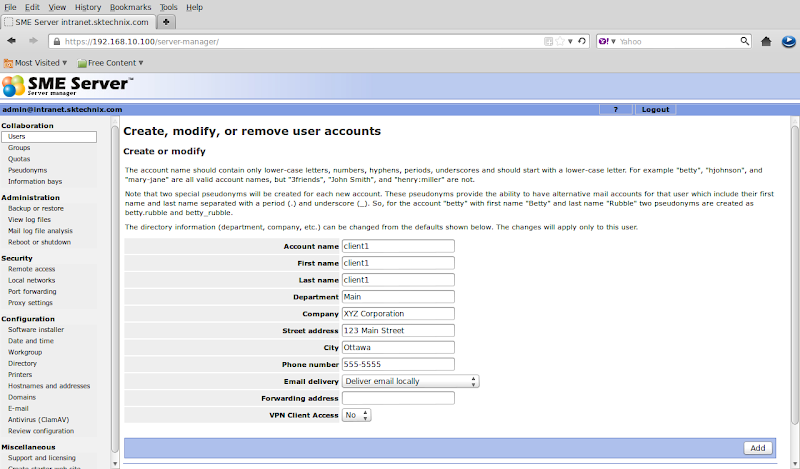
Task: Click the Phone number field
Action: (x=398, y=364)
